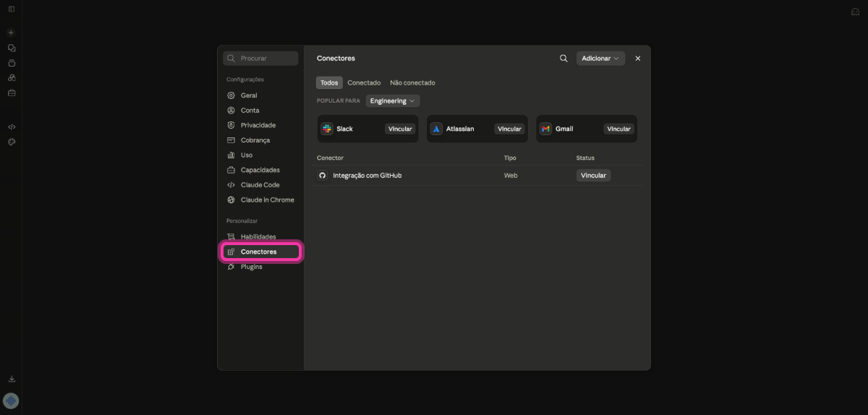
Task: Click the Slack logo icon
Action: 327,129
